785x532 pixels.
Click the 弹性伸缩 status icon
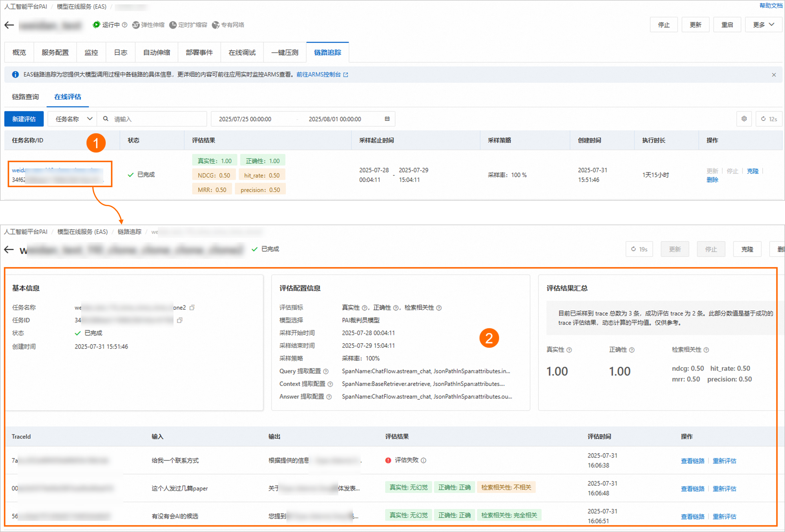click(136, 25)
